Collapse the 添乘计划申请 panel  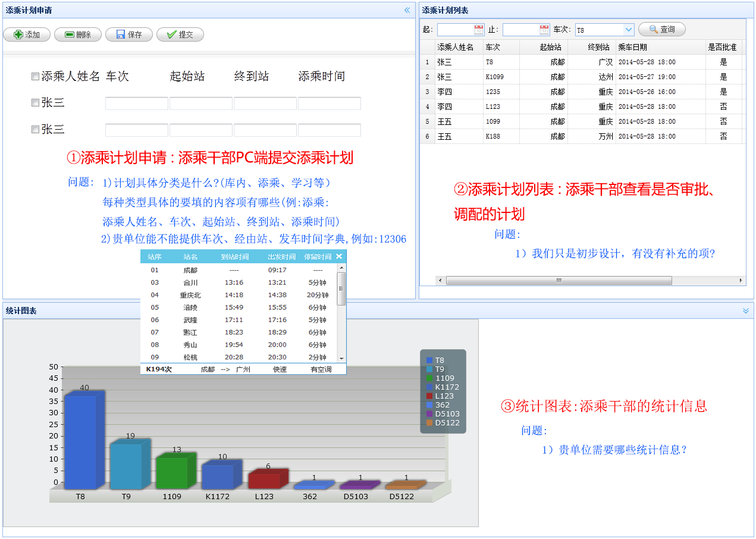[x=407, y=10]
